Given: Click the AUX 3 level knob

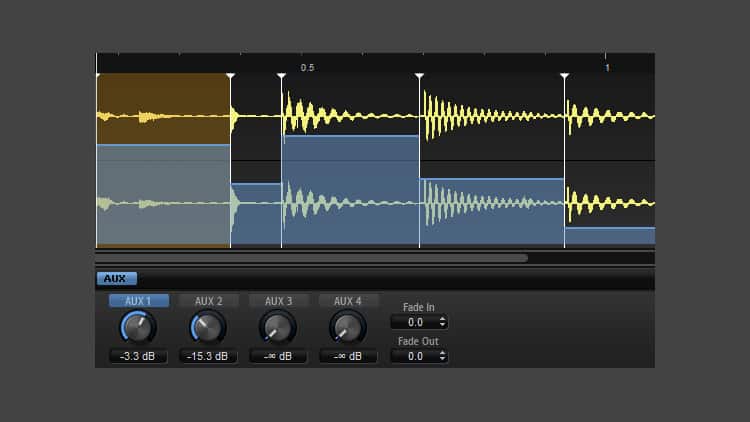Looking at the screenshot, I should (278, 328).
